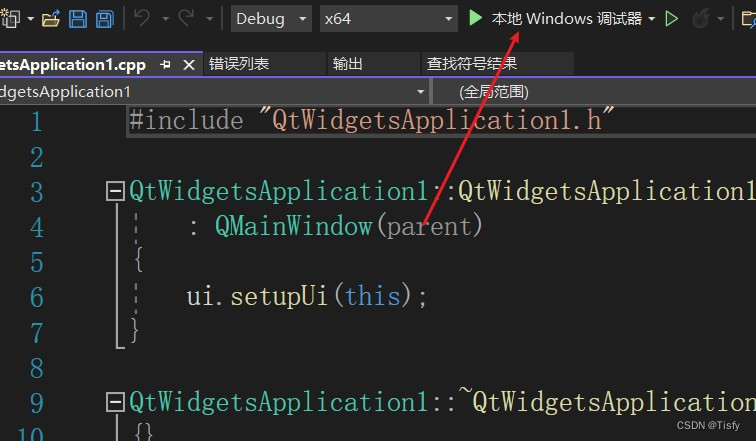The image size is (756, 441).
Task: Click the 'this' keyword on line 6
Action: pyautogui.click(x=373, y=295)
